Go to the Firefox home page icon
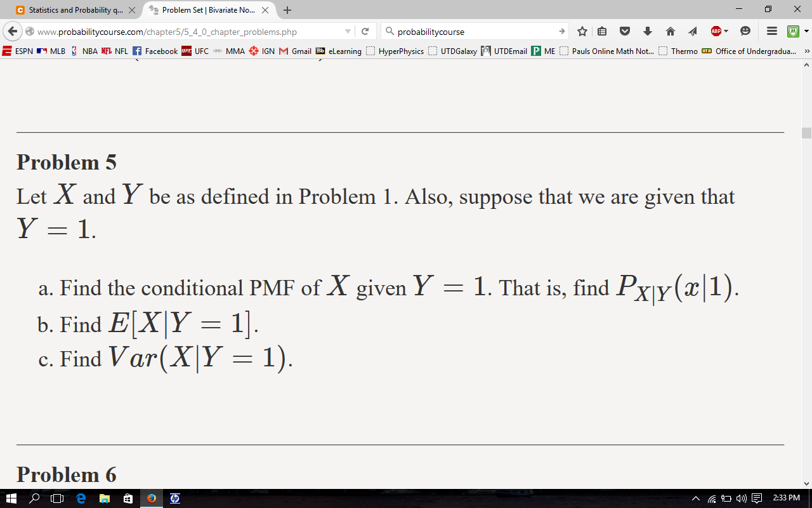This screenshot has width=812, height=508. click(x=670, y=32)
